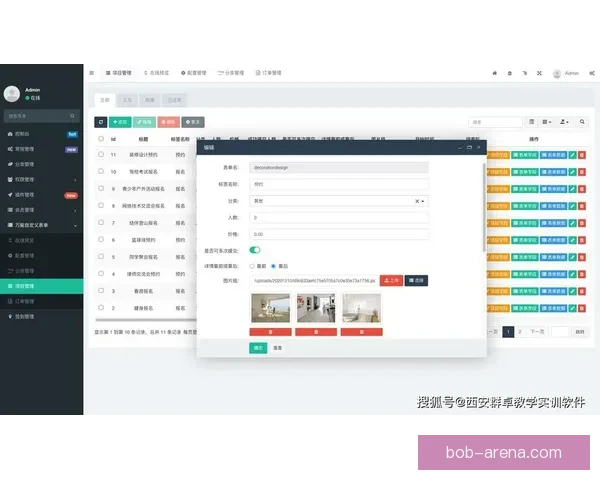The width and height of the screenshot is (600, 480).
Task: Click the Admin avatar in the sidebar
Action: [x=12, y=94]
